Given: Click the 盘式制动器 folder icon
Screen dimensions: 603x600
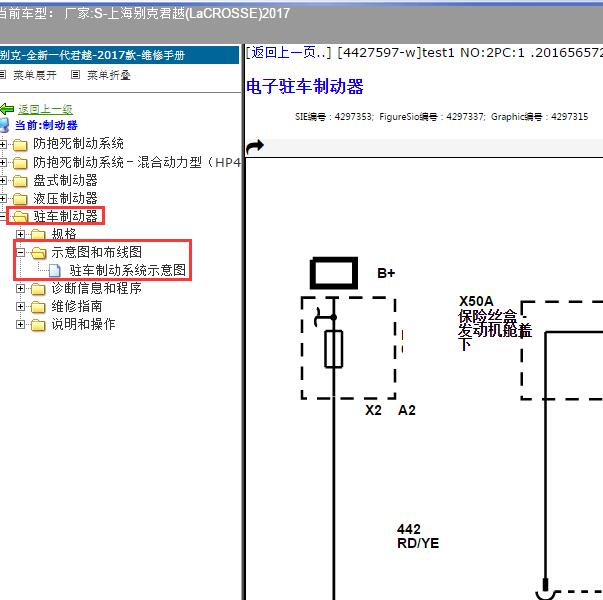Looking at the screenshot, I should pos(20,181).
